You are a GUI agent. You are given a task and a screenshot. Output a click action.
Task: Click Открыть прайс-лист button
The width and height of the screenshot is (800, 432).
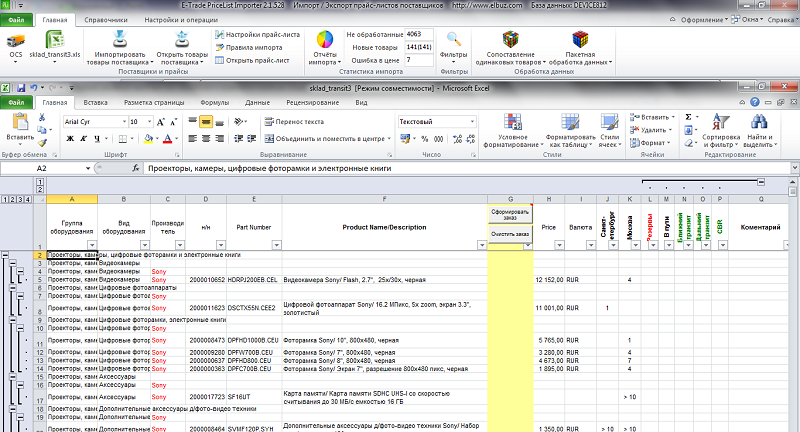(253, 60)
